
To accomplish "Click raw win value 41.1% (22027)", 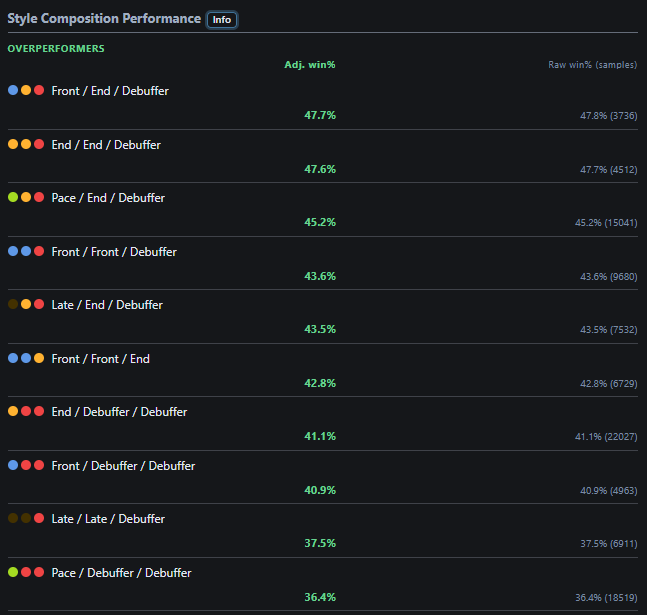I will pos(606,437).
